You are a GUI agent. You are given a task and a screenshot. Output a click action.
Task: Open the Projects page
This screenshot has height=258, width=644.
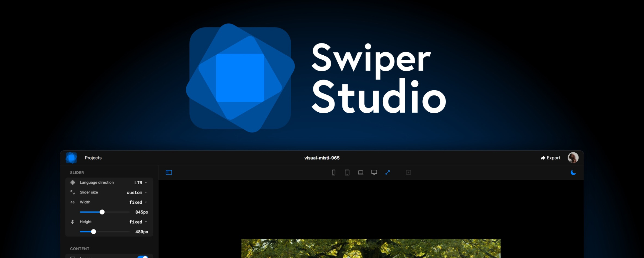coord(93,158)
